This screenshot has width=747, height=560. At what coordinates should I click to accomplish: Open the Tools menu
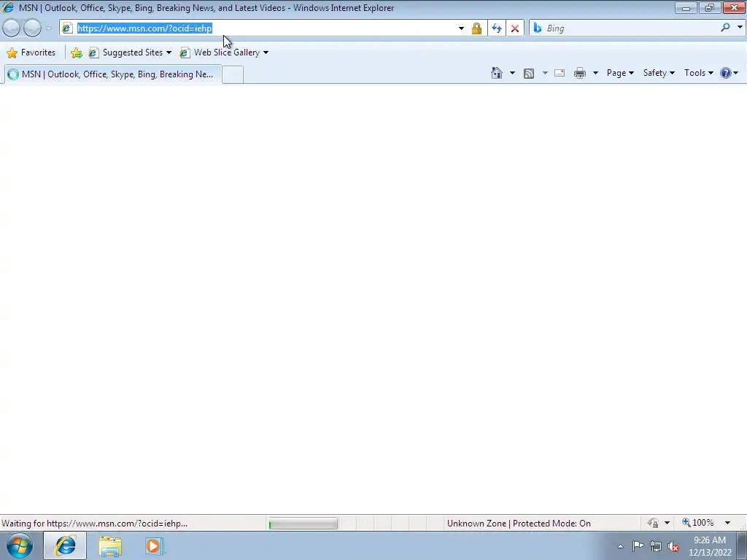pyautogui.click(x=698, y=73)
